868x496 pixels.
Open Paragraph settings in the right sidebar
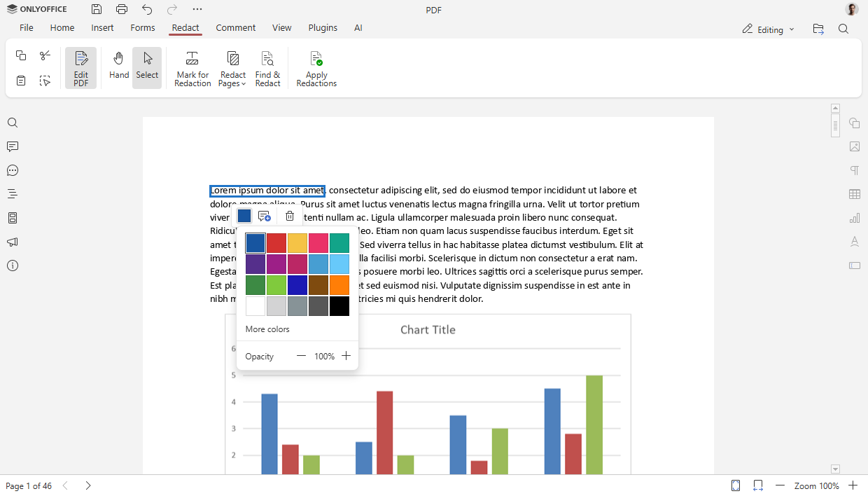click(855, 170)
